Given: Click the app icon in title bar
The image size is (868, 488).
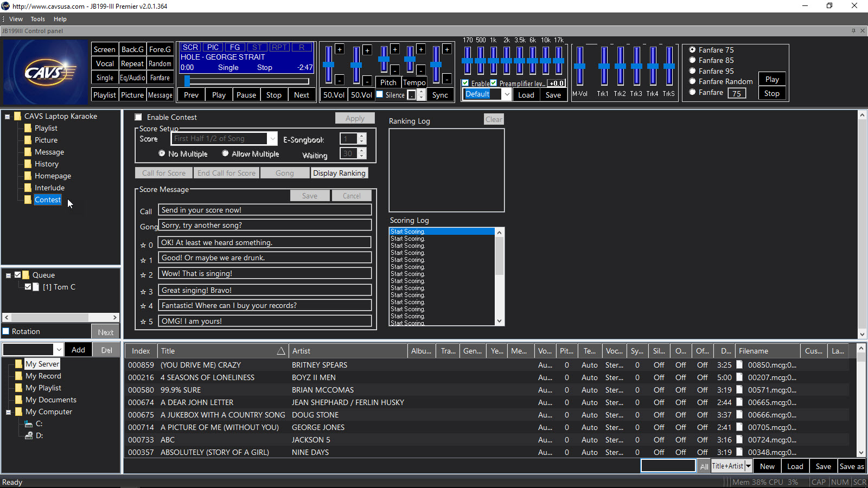Looking at the screenshot, I should click(5, 6).
